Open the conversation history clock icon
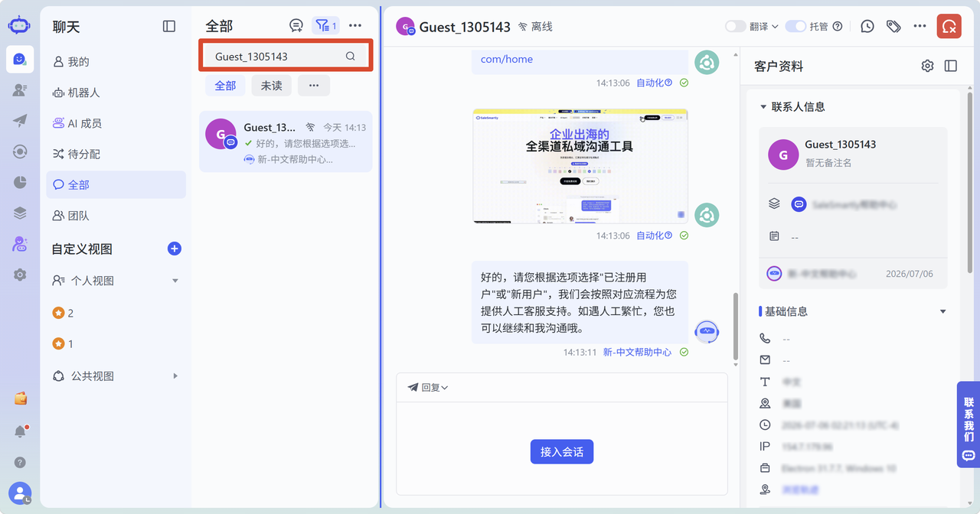Viewport: 980px width, 514px height. 867,26
